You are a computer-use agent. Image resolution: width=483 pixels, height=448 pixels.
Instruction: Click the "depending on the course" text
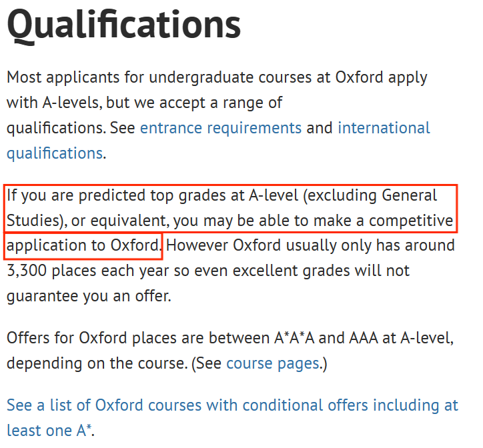[97, 363]
